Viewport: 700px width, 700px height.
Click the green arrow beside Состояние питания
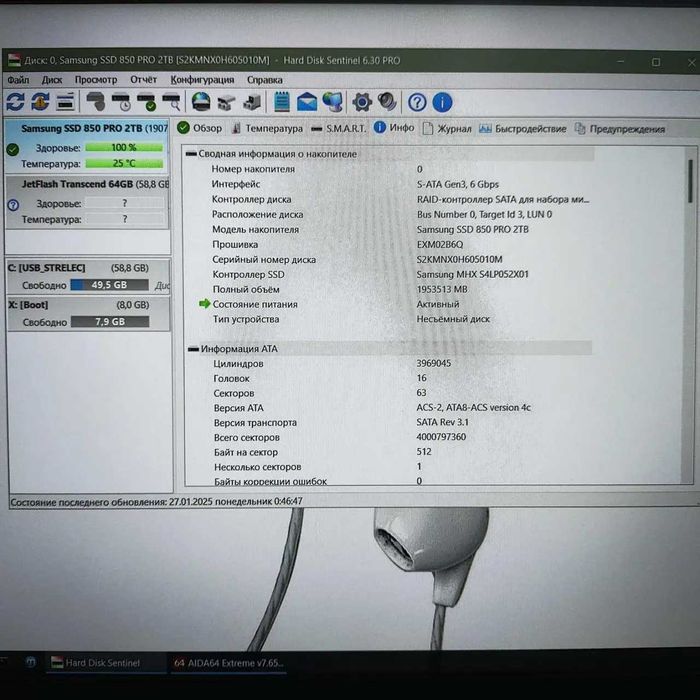204,304
